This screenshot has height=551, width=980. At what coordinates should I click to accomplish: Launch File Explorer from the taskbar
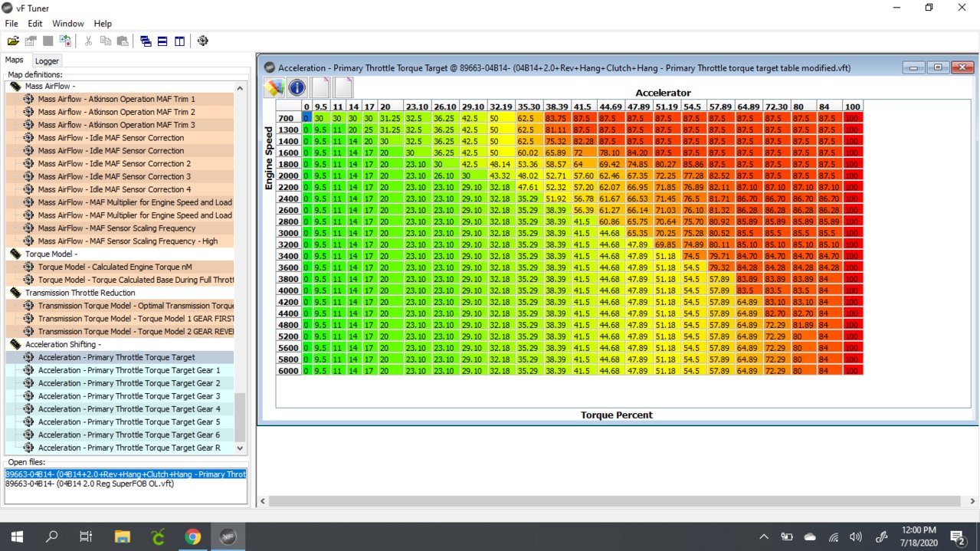click(x=123, y=536)
